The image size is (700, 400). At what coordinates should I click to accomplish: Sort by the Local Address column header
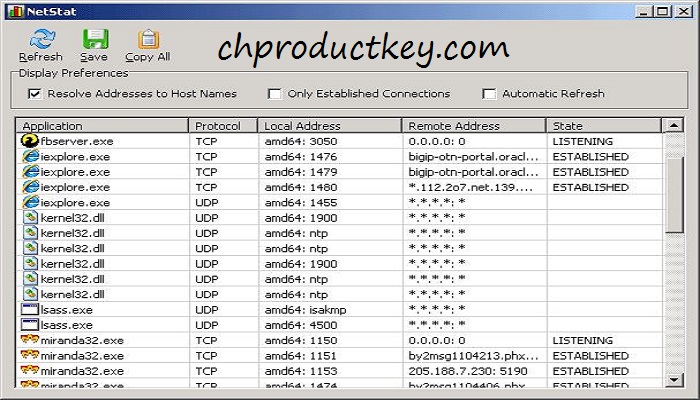pyautogui.click(x=330, y=125)
